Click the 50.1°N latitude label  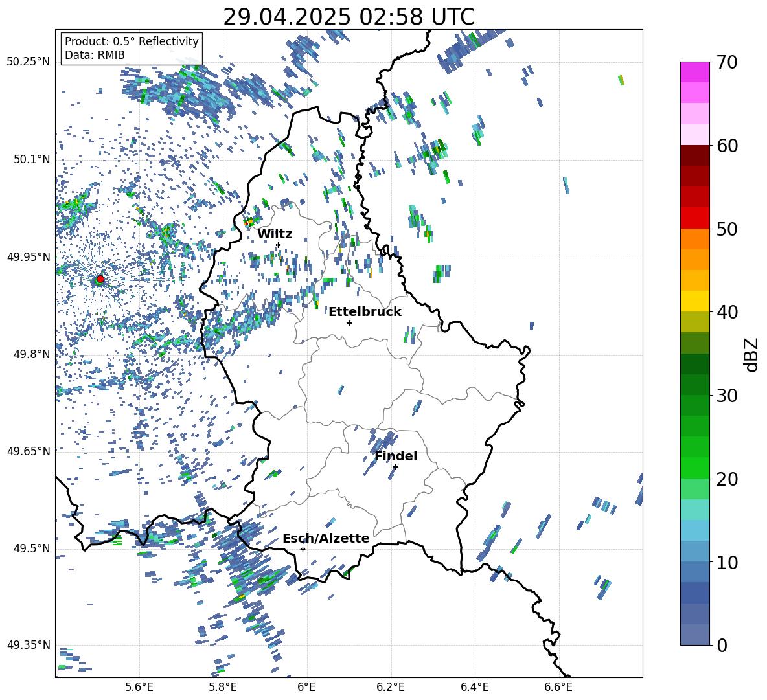coord(32,159)
